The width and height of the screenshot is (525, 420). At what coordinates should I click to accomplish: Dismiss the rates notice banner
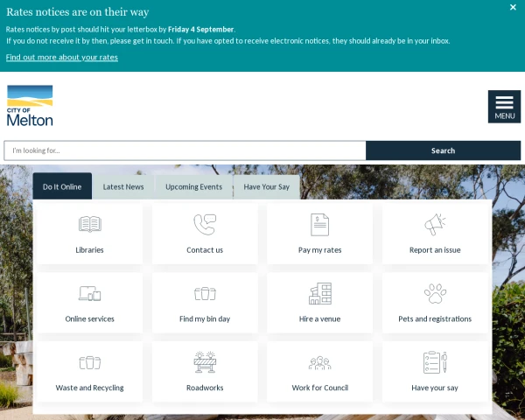point(513,7)
